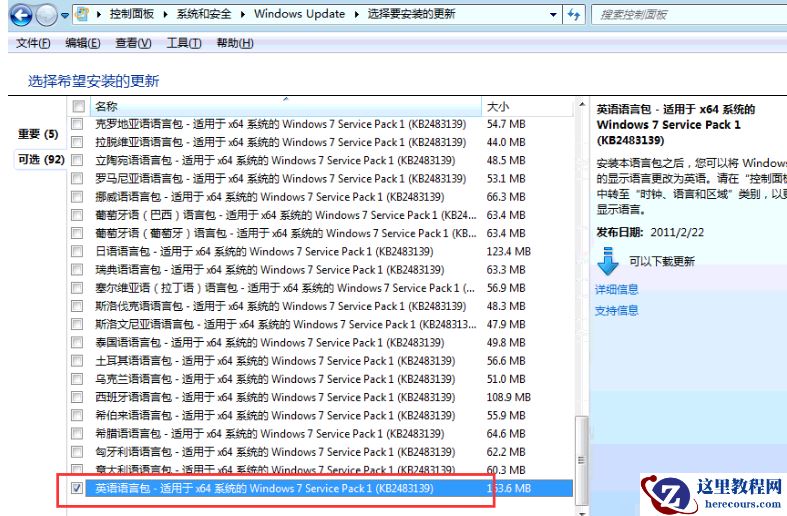
Task: Click the scrollbar up arrow
Action: 581,104
